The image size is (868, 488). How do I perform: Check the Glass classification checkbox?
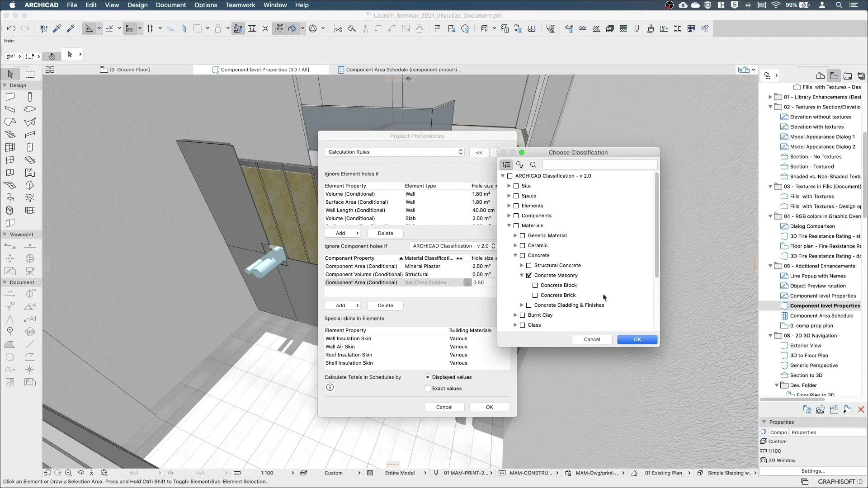click(x=523, y=325)
